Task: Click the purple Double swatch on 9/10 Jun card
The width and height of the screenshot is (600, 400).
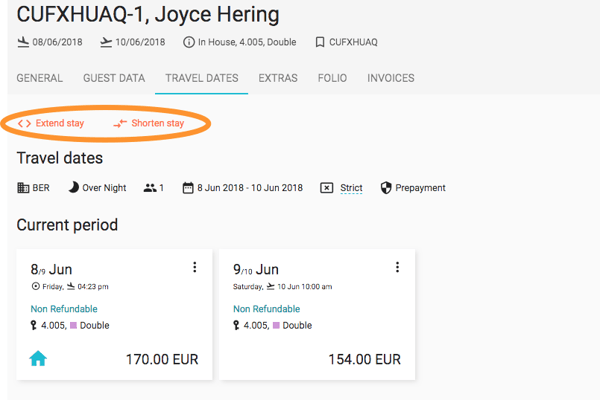Action: 276,325
